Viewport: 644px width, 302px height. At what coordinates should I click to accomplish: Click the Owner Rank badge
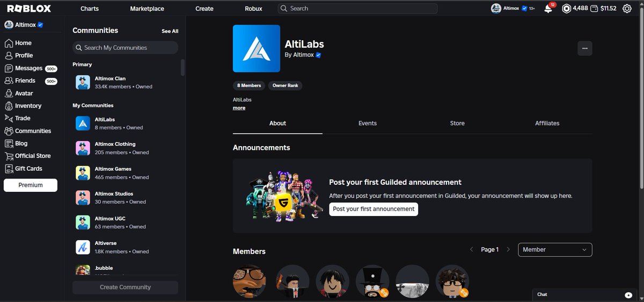[285, 85]
